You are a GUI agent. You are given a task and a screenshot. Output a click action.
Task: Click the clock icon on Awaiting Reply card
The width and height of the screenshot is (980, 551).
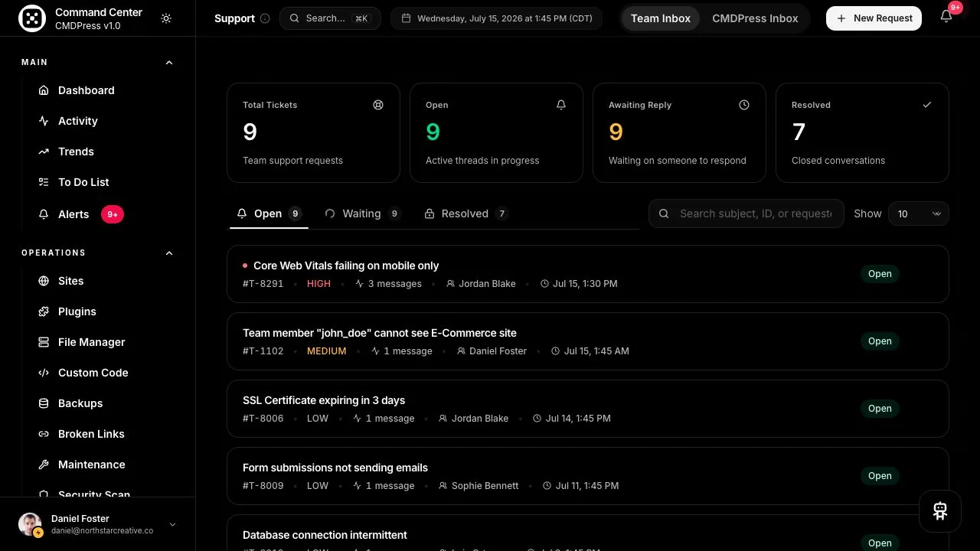tap(744, 105)
